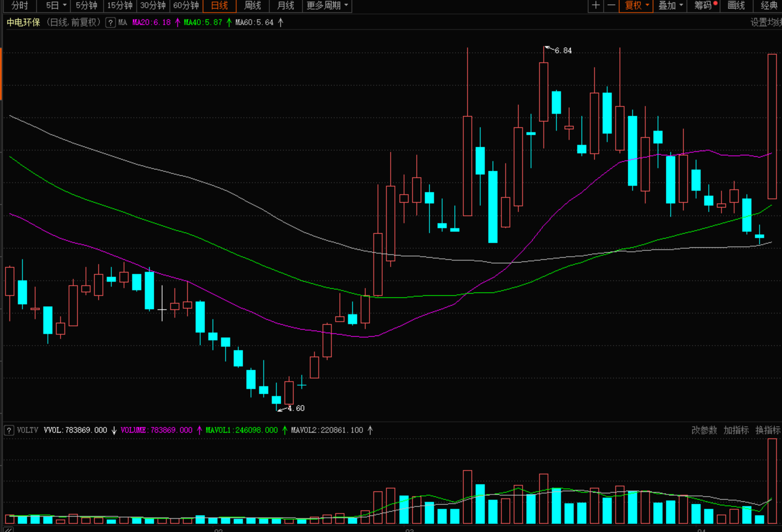Switch to the 月线 monthly tab
This screenshot has width=782, height=532.
tap(285, 6)
